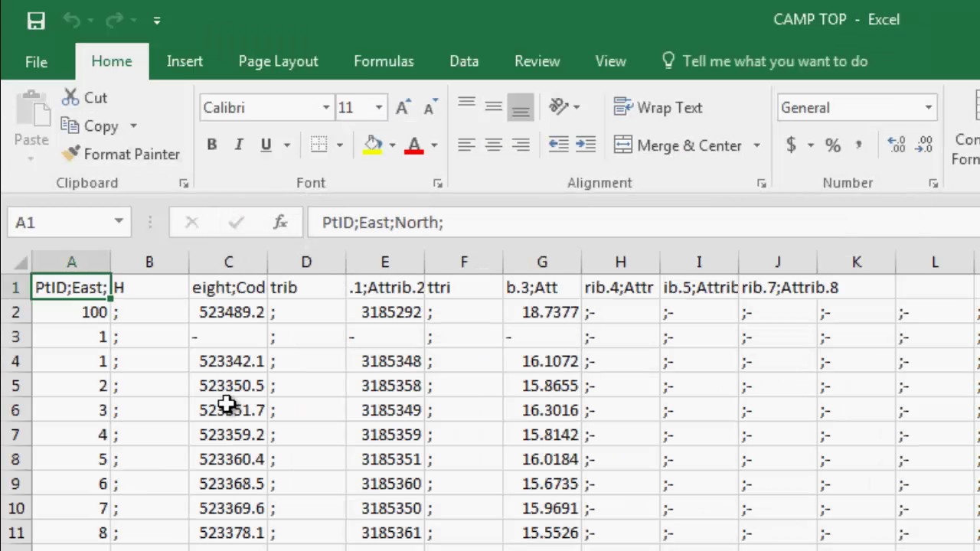This screenshot has height=551, width=980.
Task: Increase indent
Action: [586, 145]
